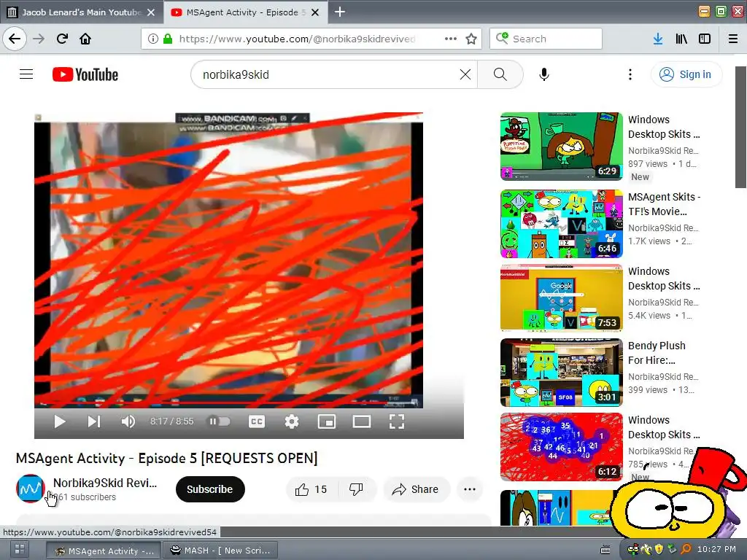Open YouTube settings three-dot menu
This screenshot has width=747, height=560.
click(630, 74)
